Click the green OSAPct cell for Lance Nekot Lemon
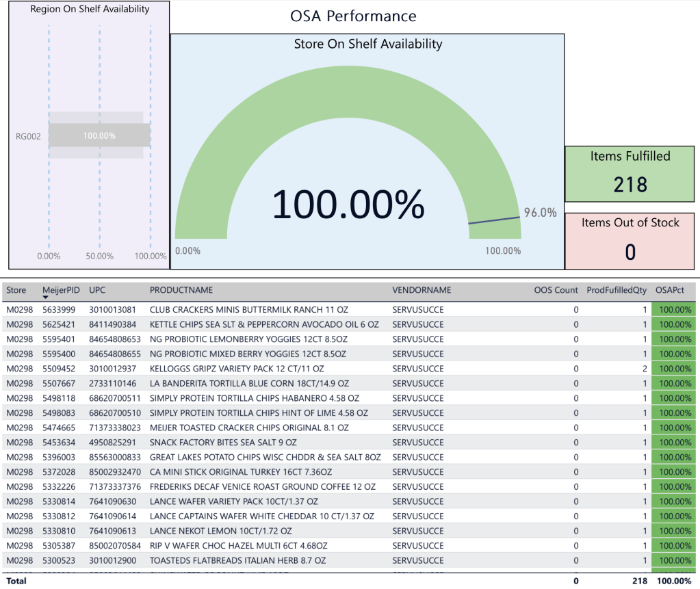The width and height of the screenshot is (700, 589). point(674,531)
